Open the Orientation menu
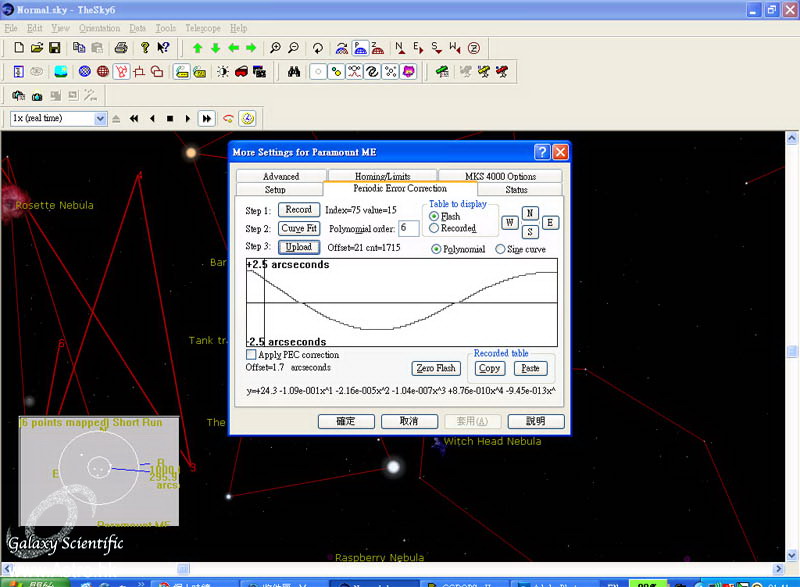 click(x=99, y=28)
